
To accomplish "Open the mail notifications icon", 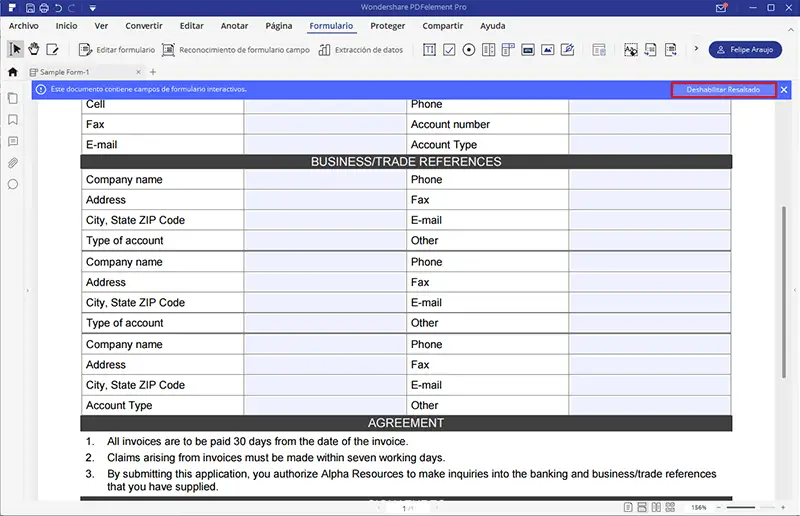I will coord(721,8).
